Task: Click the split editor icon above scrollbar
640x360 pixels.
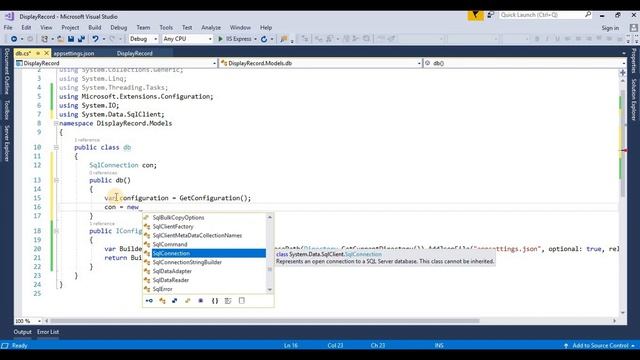Action: (x=622, y=73)
